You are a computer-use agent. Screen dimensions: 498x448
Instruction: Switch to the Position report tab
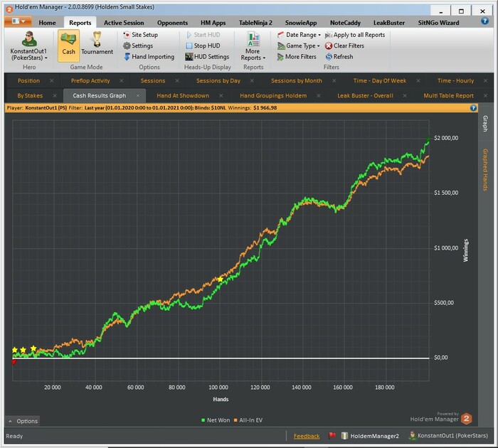tap(28, 80)
